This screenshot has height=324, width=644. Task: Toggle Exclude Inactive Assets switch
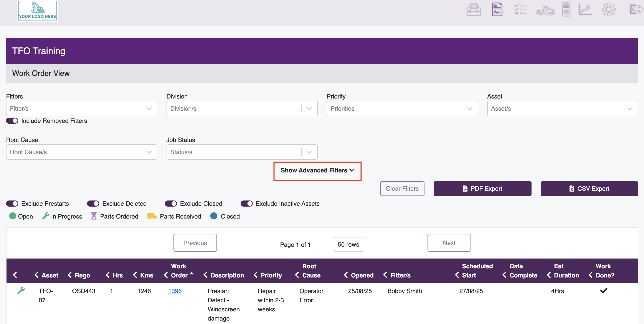(x=247, y=204)
